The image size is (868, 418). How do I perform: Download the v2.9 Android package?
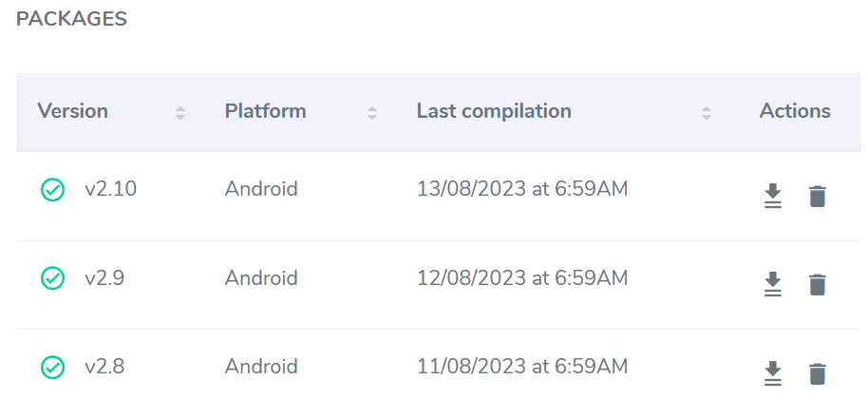(x=773, y=285)
